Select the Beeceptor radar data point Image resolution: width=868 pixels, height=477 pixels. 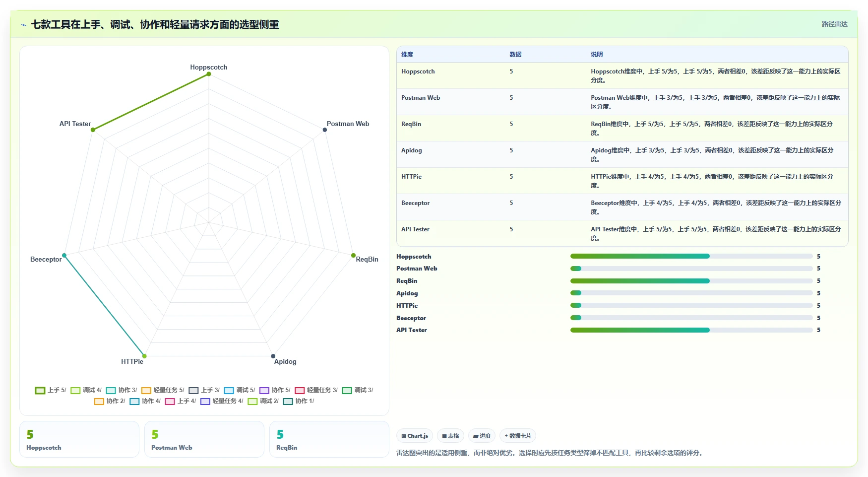[64, 255]
